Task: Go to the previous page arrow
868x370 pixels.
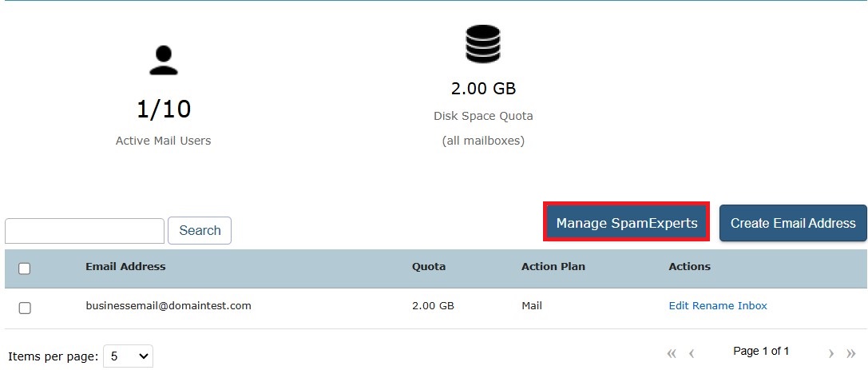Action: (x=692, y=352)
